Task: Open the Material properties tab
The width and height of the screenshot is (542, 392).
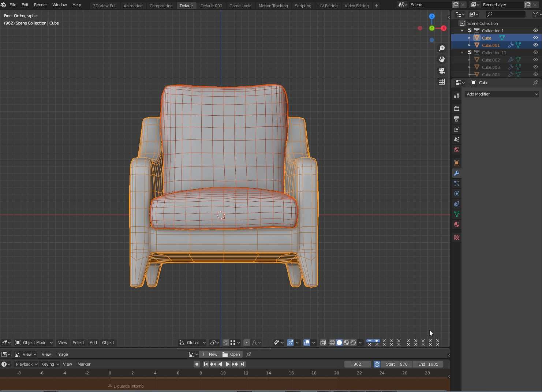Action: point(456,224)
